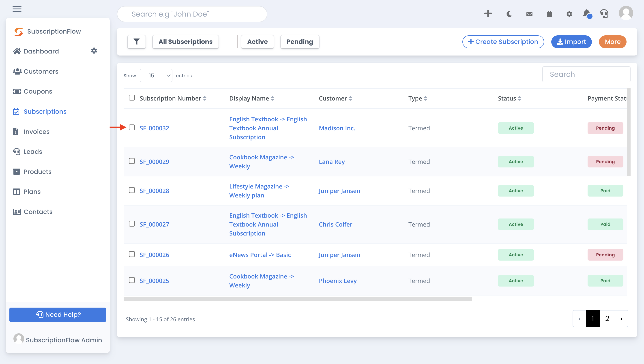The image size is (644, 364).
Task: Click the Import button
Action: [x=571, y=42]
